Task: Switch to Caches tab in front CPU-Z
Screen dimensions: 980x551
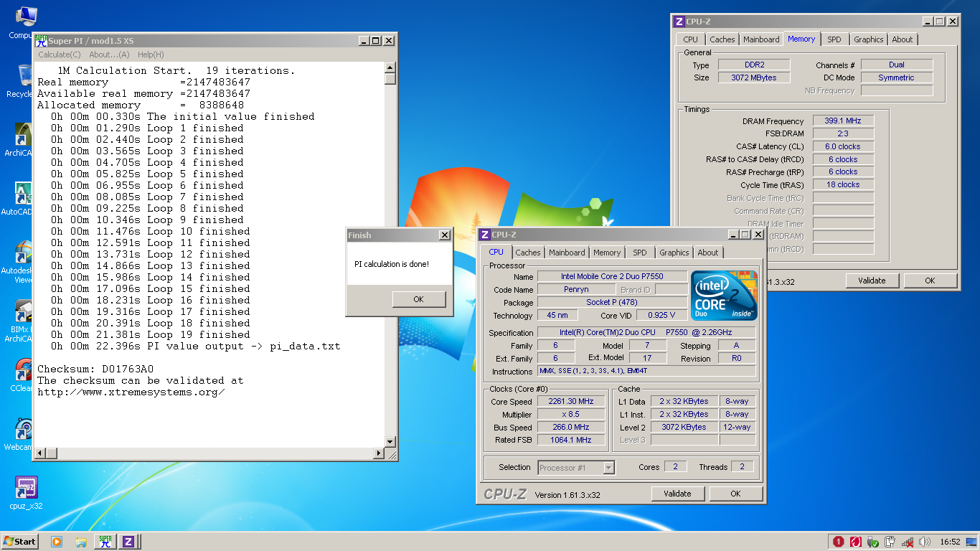Action: coord(528,253)
